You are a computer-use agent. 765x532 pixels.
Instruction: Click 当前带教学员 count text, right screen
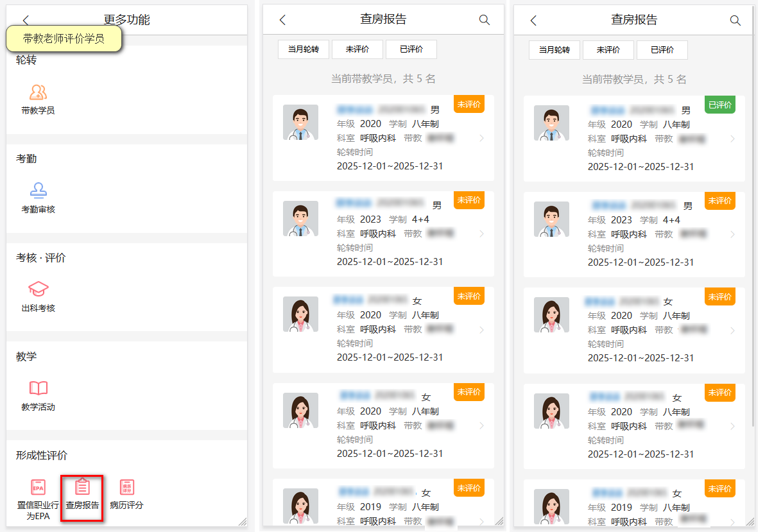tap(634, 79)
